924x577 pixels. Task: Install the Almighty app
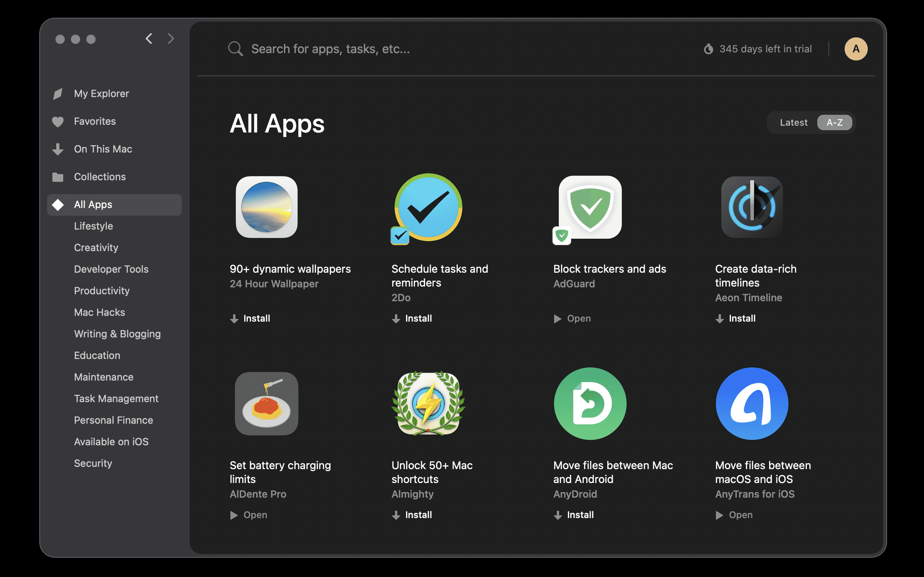pyautogui.click(x=412, y=515)
